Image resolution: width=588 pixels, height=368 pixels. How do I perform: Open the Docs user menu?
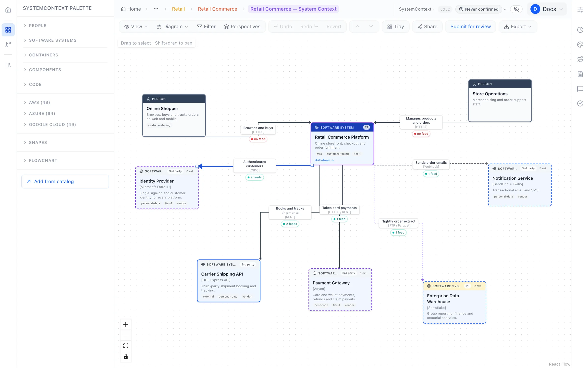tap(547, 9)
